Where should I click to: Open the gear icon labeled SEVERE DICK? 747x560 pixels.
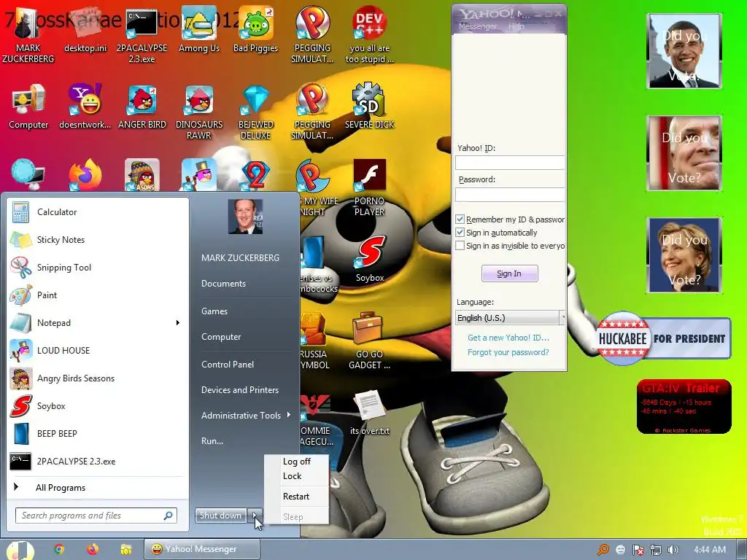point(369,106)
